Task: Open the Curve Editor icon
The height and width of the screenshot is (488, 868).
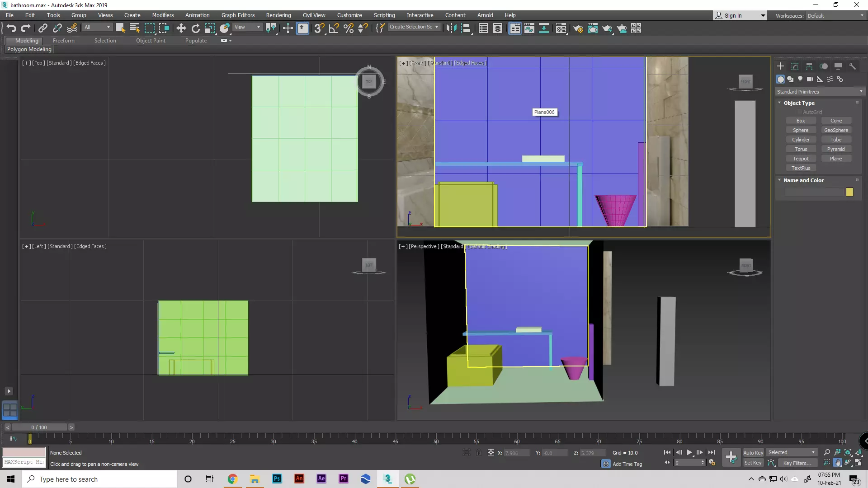Action: pos(529,28)
